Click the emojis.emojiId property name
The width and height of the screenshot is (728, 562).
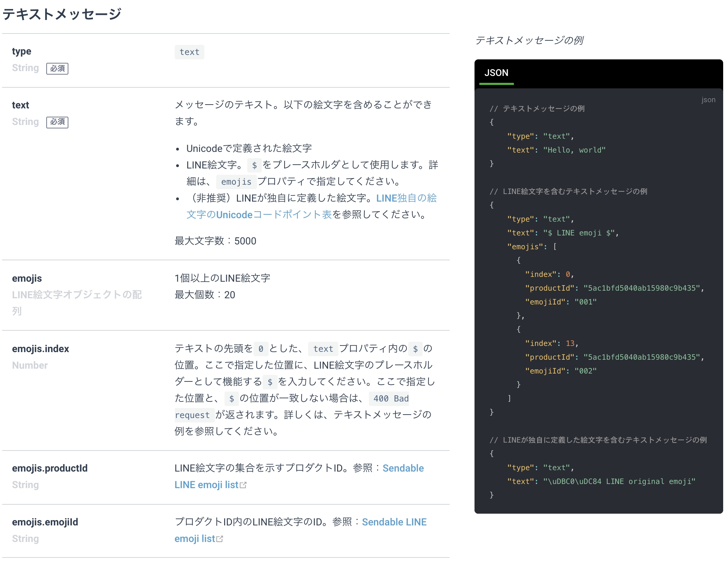click(x=45, y=522)
